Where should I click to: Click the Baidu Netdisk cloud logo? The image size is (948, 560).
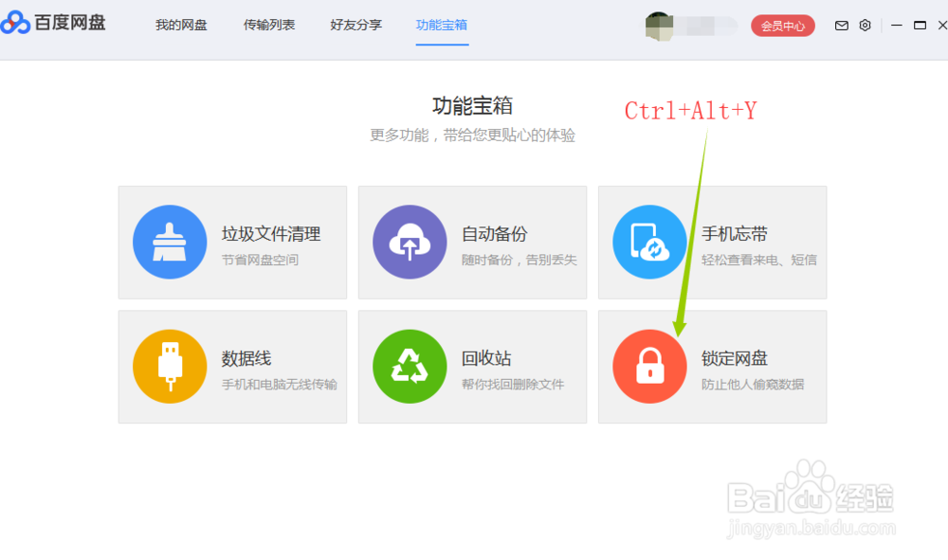point(15,23)
